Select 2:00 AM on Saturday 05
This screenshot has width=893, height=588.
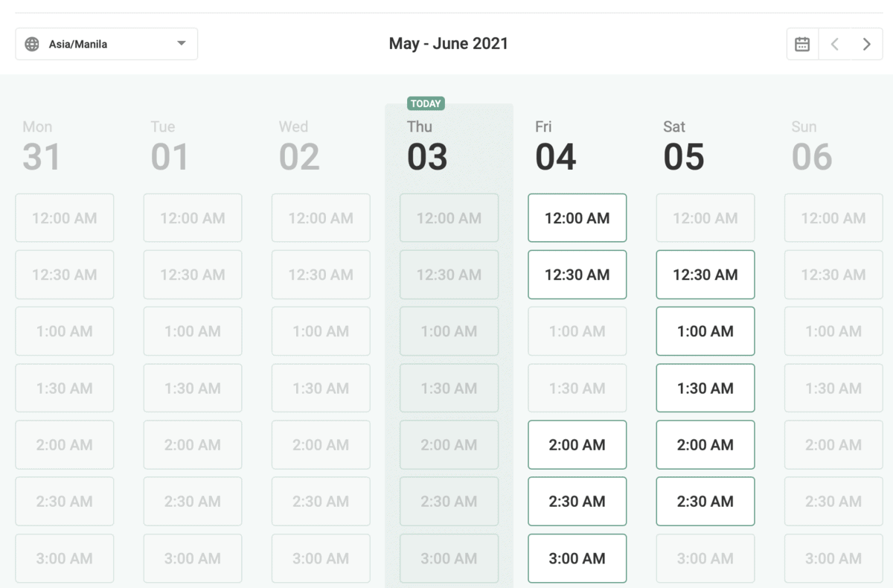tap(705, 444)
